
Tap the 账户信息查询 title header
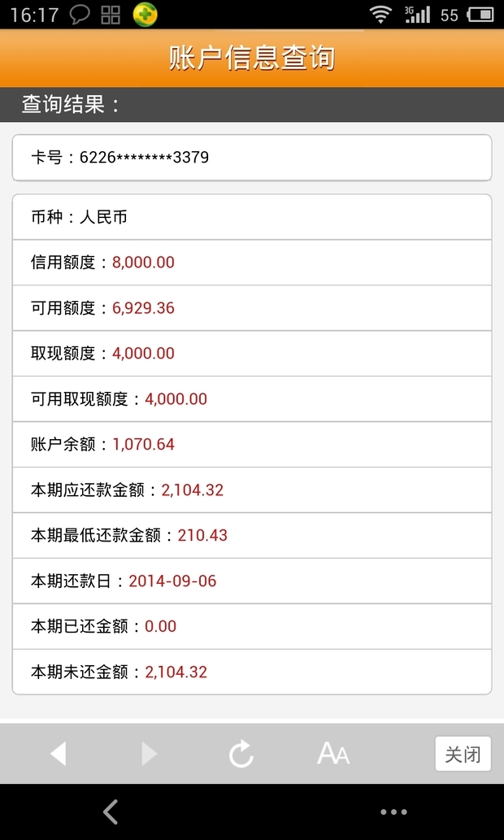(252, 58)
